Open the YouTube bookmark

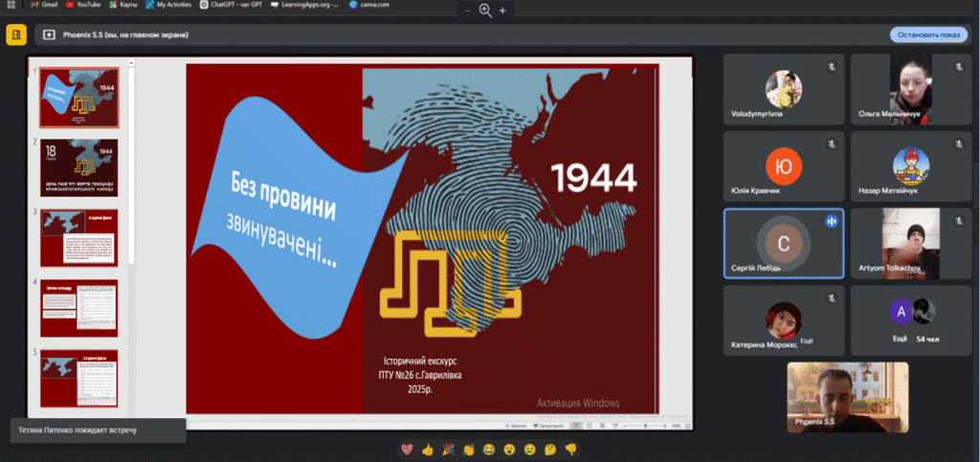coord(83,5)
